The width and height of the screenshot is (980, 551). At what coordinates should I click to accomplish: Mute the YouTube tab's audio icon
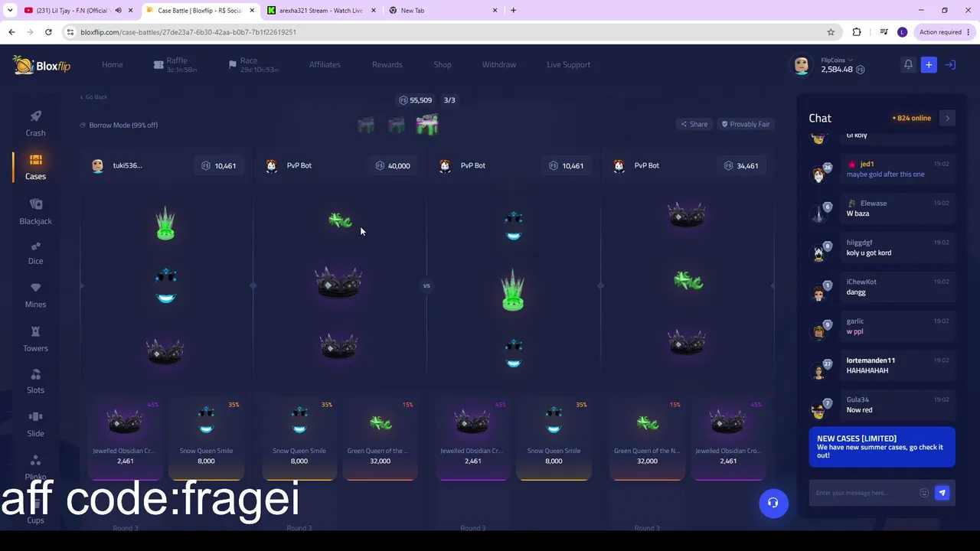[118, 11]
